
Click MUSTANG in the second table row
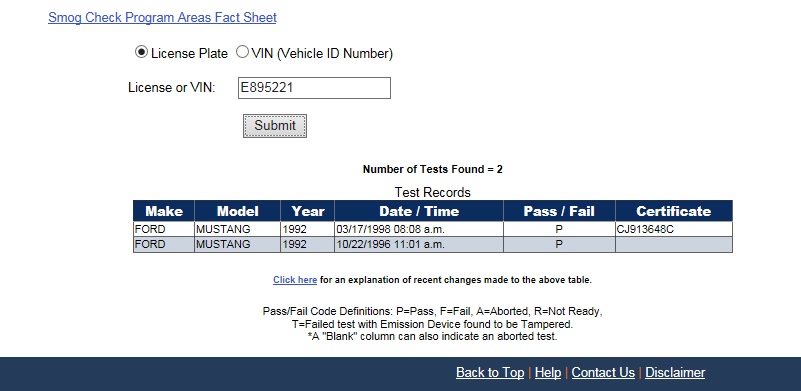238,245
